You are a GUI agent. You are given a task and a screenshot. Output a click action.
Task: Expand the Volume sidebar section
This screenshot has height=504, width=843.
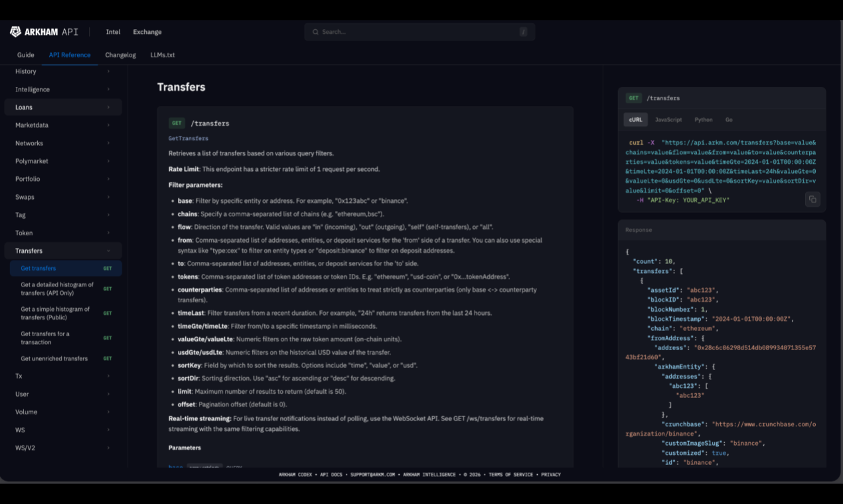click(63, 412)
